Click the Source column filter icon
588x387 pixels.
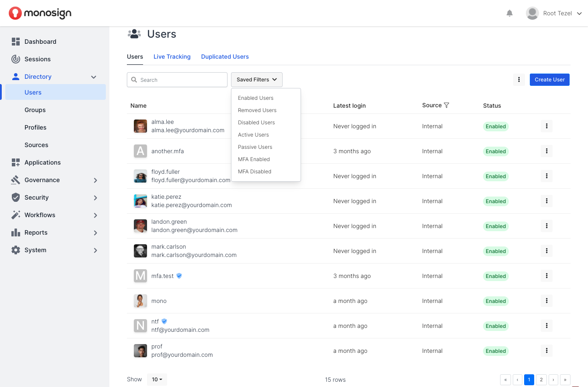coord(446,105)
